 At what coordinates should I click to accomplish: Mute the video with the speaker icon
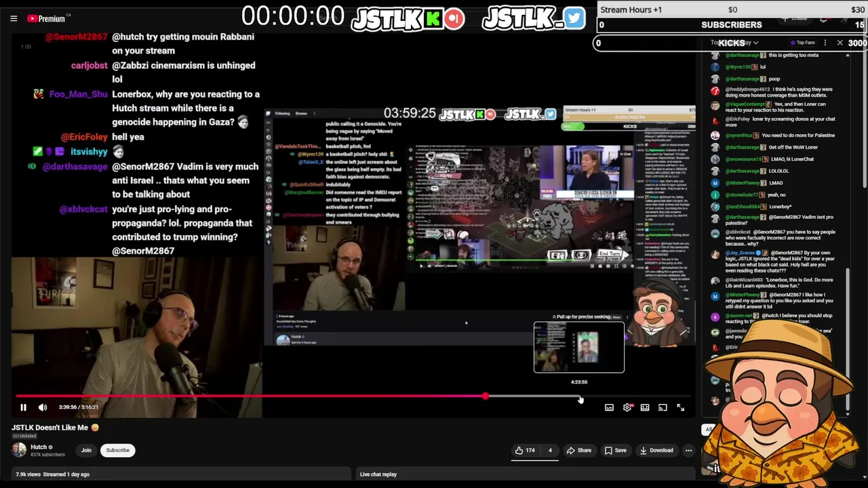[x=43, y=407]
